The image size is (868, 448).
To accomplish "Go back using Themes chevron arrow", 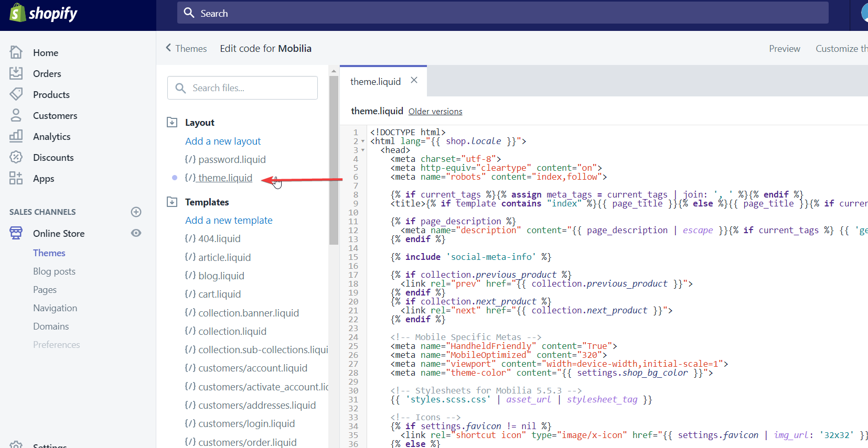I will tap(169, 48).
